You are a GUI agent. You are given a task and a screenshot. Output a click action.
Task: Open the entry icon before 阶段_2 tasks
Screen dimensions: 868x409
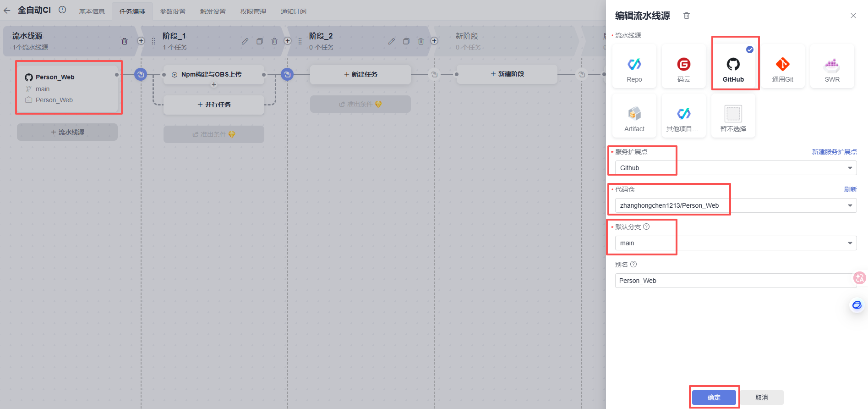(x=287, y=74)
